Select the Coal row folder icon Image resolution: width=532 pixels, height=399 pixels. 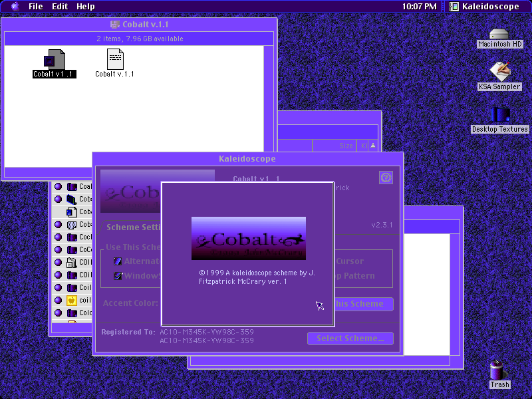[72, 187]
